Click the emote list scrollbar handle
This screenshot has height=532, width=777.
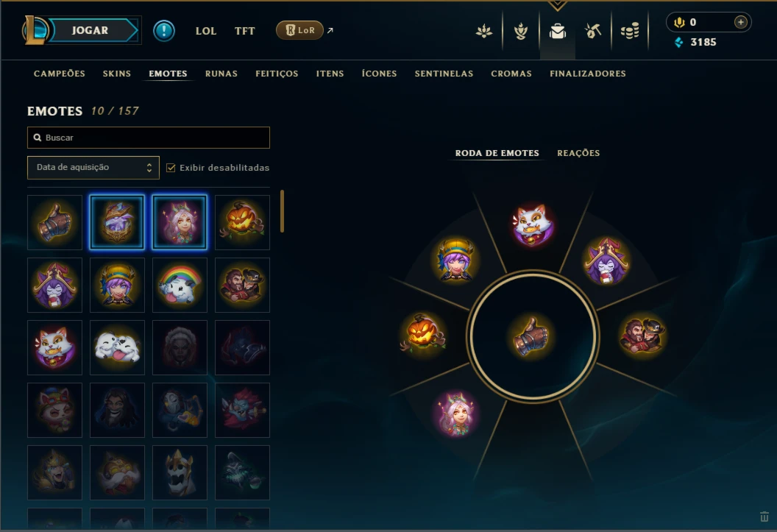point(282,211)
